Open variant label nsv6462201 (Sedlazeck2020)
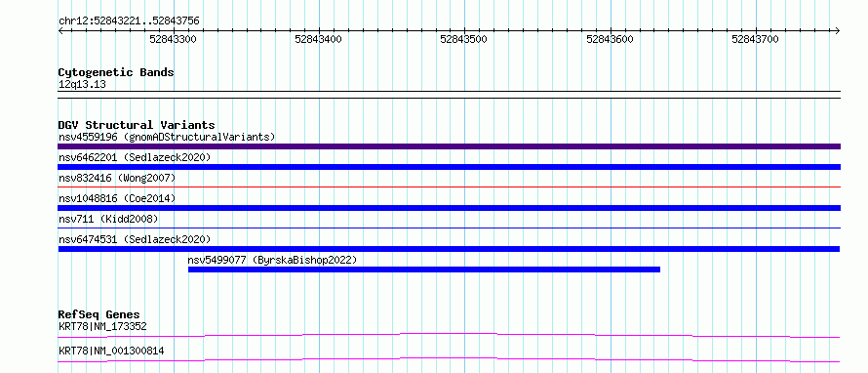Viewport: 868px width, 373px height. tap(135, 157)
